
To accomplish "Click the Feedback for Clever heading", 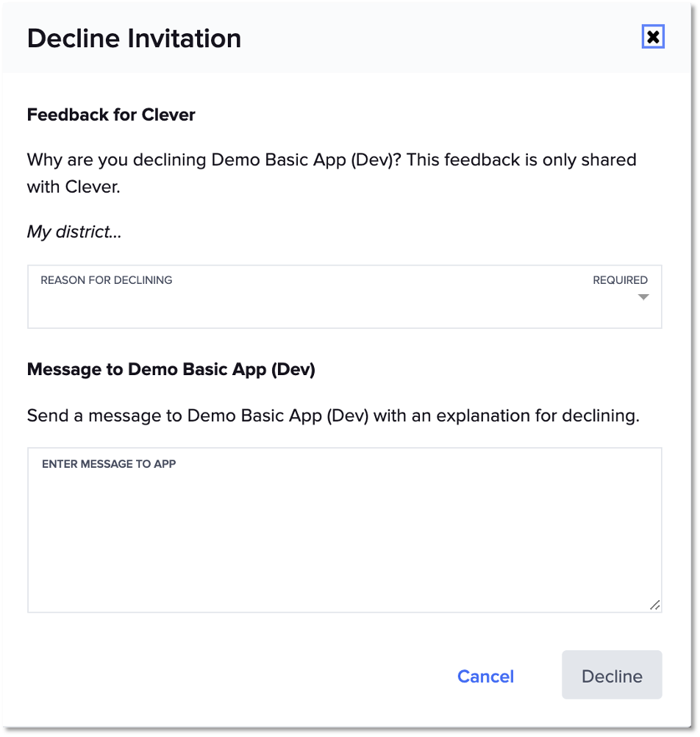I will (111, 115).
